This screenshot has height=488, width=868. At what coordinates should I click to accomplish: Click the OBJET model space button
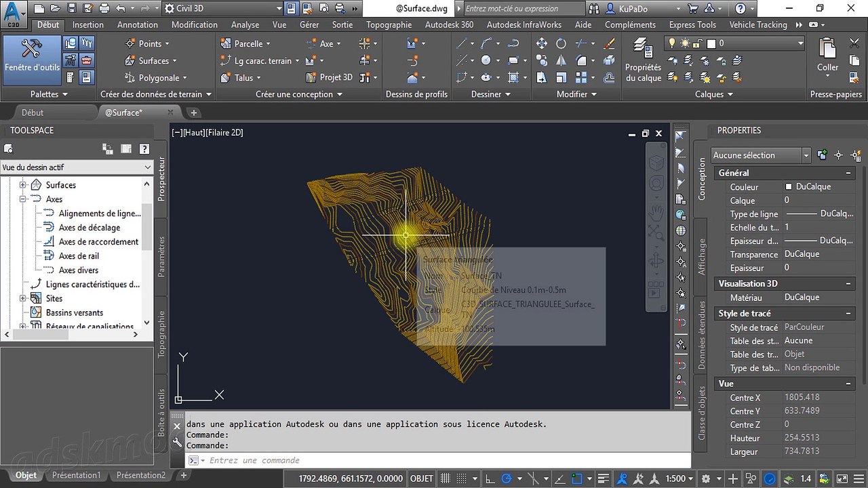click(422, 479)
